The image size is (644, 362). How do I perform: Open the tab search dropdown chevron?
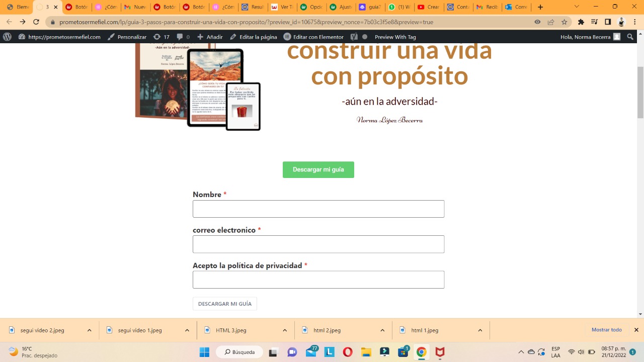[577, 7]
